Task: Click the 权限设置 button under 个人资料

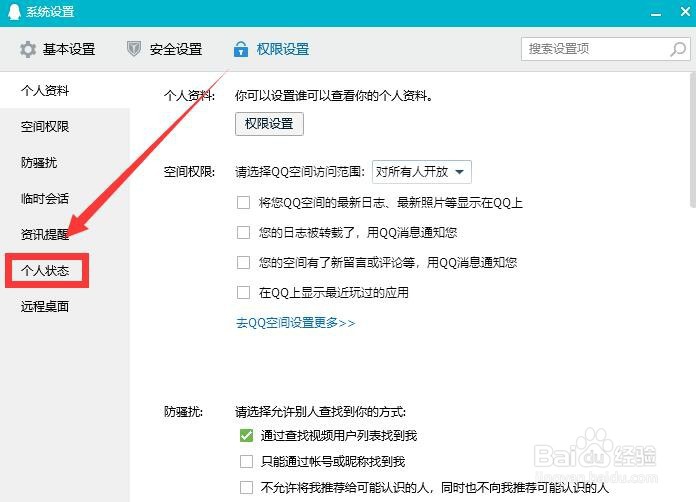Action: pyautogui.click(x=269, y=124)
